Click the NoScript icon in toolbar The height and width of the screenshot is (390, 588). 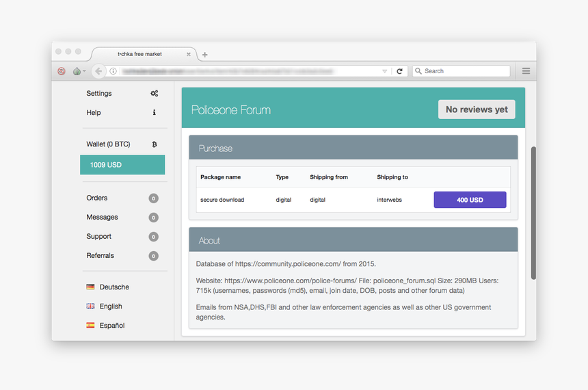(x=62, y=71)
